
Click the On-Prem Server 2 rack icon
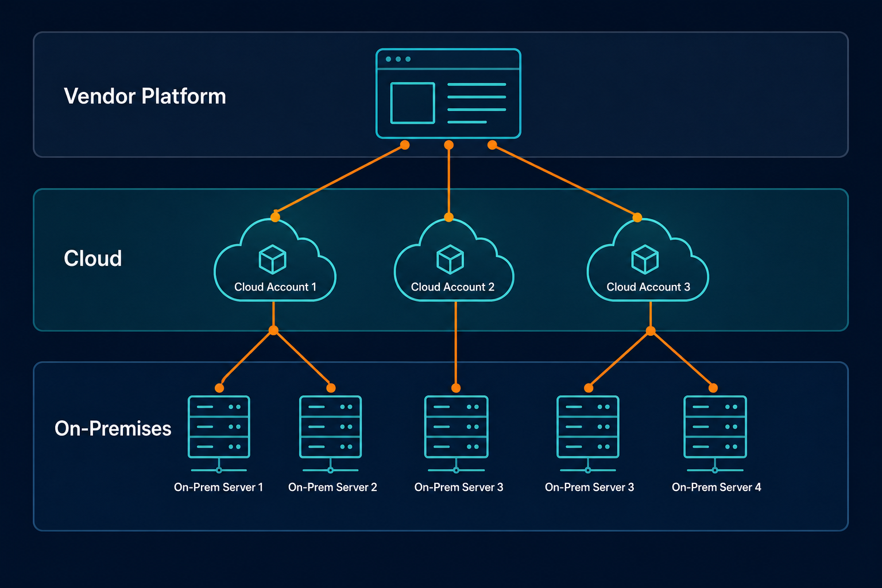[330, 434]
